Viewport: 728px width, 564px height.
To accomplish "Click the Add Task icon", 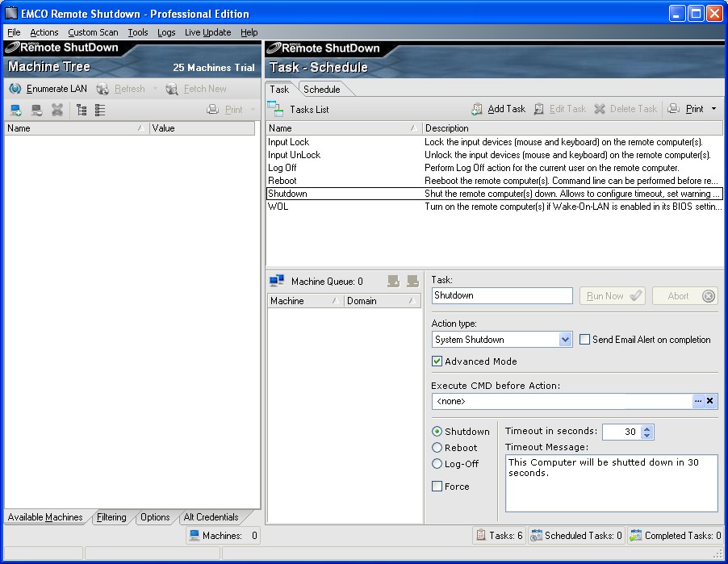I will point(476,109).
